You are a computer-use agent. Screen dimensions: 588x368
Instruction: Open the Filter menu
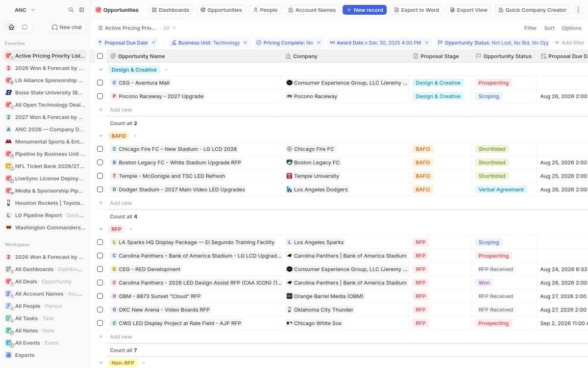530,28
